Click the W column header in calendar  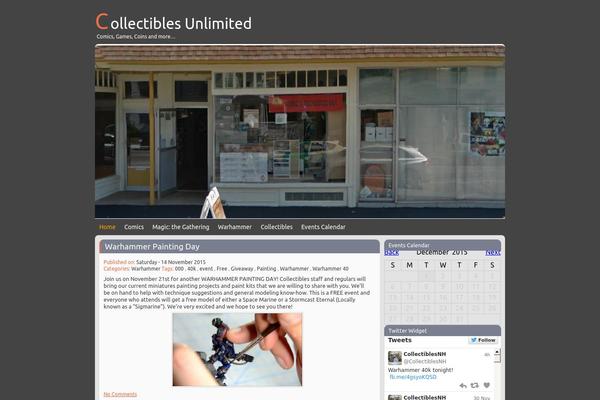coord(443,265)
